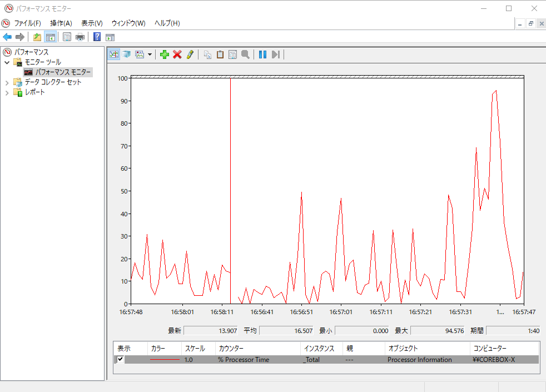
Task: Open the blue Help question mark icon
Action: [x=97, y=37]
